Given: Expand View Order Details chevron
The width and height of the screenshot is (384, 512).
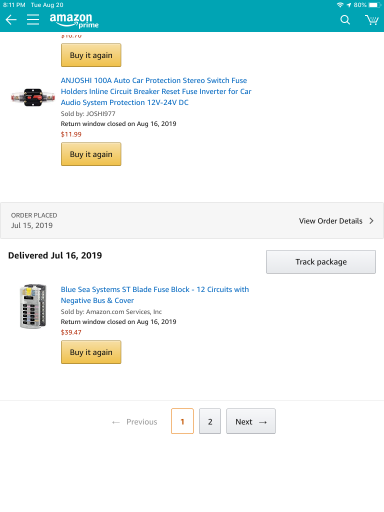Looking at the screenshot, I should point(371,221).
